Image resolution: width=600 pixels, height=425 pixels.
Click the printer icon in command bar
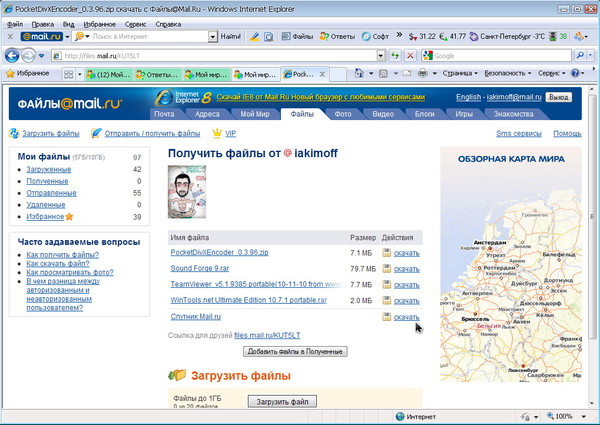pyautogui.click(x=423, y=73)
